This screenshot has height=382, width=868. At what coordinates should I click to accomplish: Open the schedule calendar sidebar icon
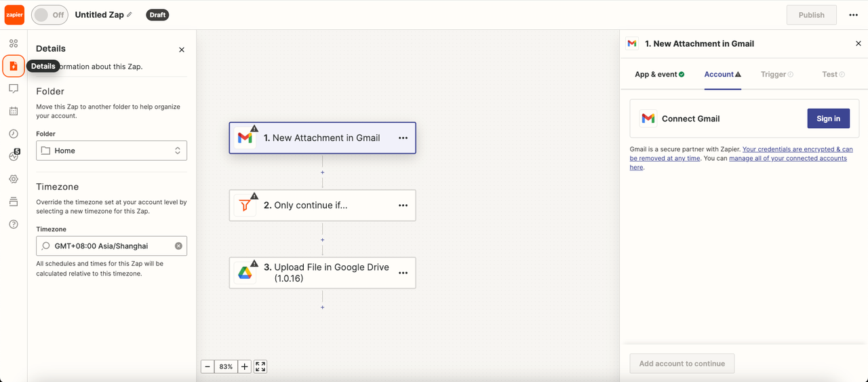(14, 111)
